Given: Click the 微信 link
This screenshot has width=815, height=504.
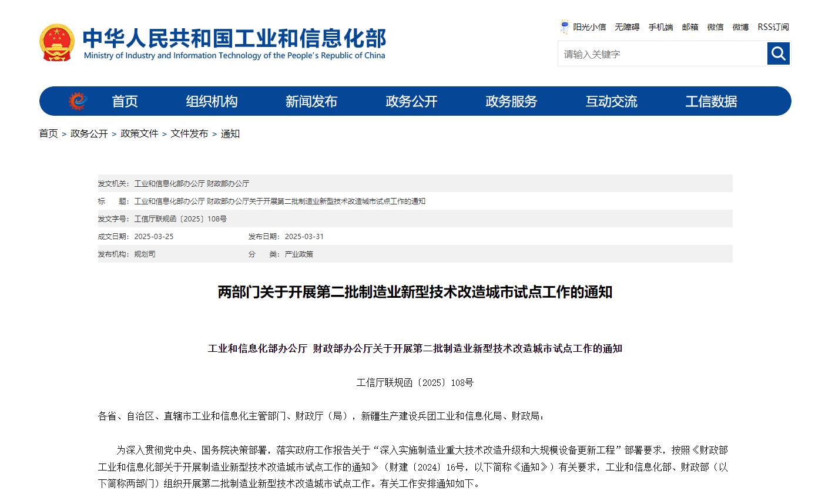Looking at the screenshot, I should (x=715, y=27).
